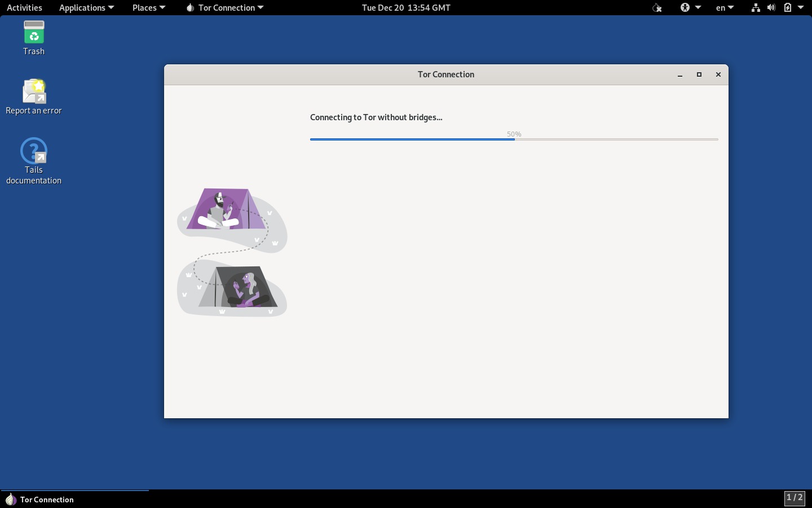Open the en keyboard layout dropdown
This screenshot has width=812, height=508.
[725, 7]
